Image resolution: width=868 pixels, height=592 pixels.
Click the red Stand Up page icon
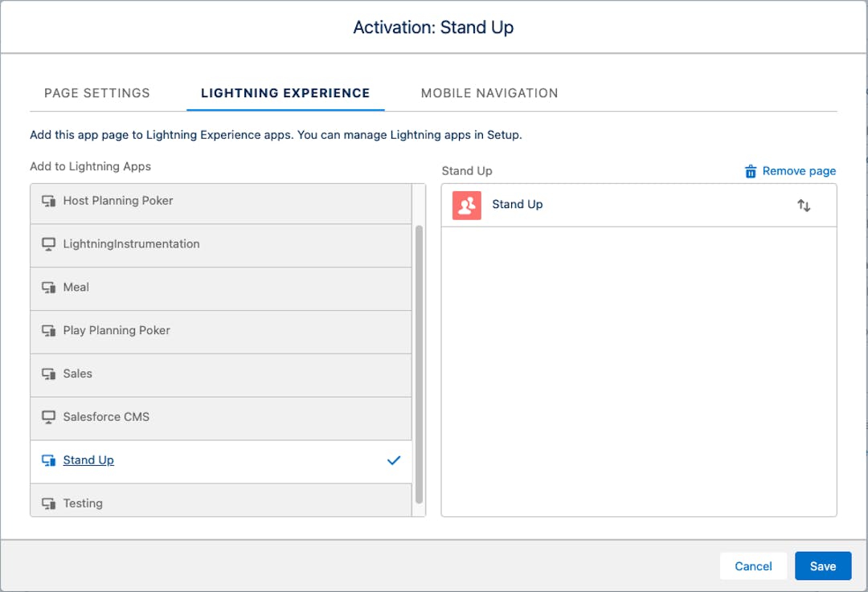click(466, 205)
